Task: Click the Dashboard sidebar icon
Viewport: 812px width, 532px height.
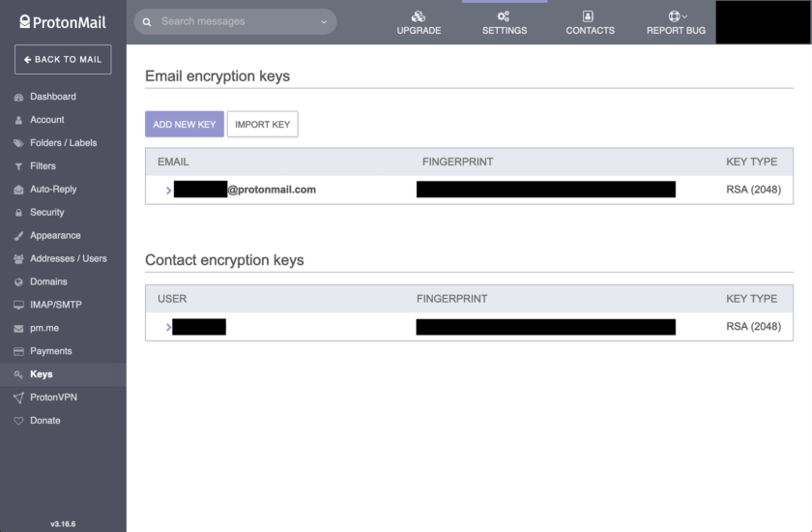Action: point(18,97)
